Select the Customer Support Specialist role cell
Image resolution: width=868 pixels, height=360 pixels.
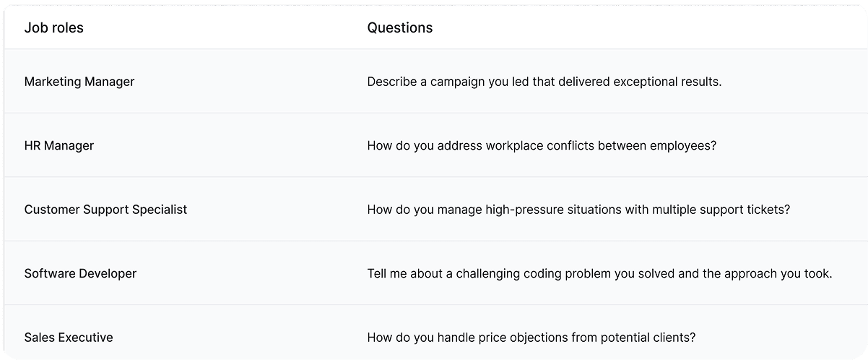click(x=105, y=210)
